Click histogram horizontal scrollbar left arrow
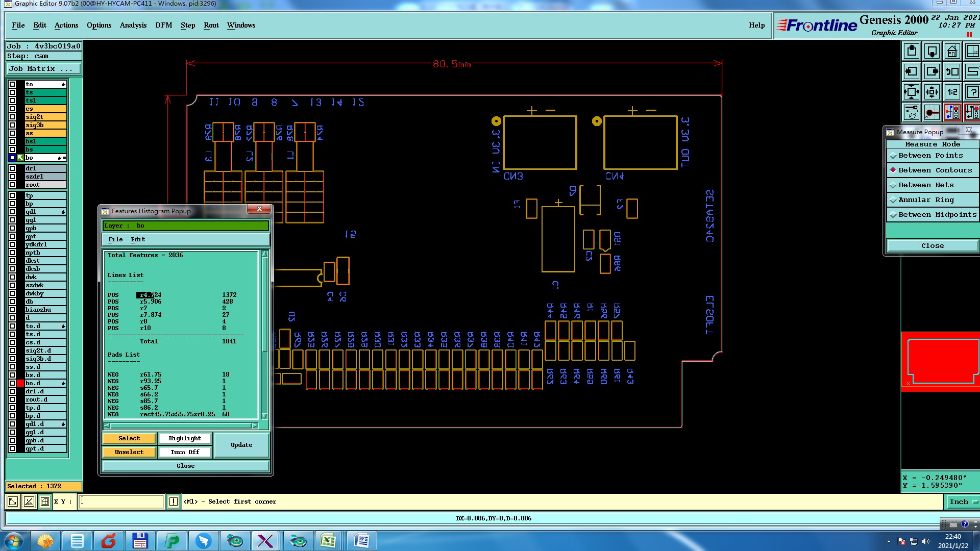 [107, 425]
